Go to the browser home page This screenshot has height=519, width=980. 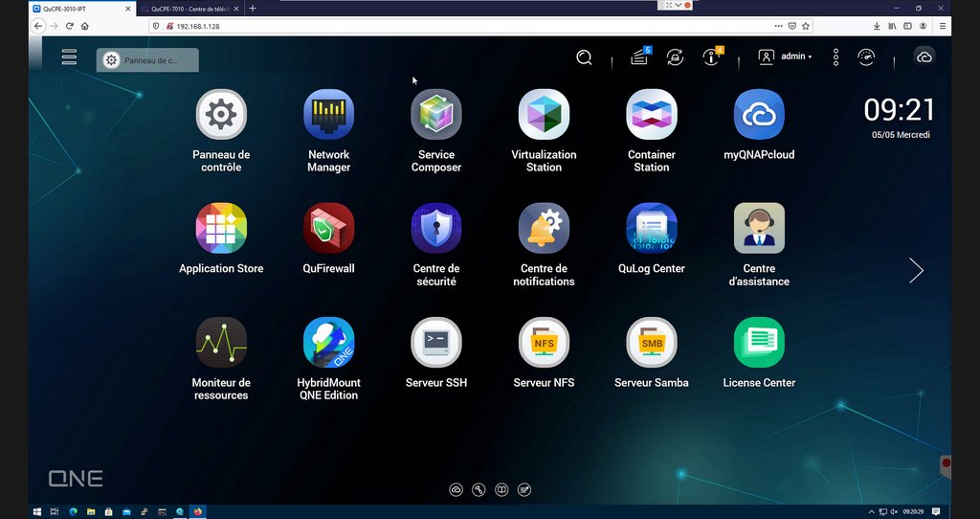[x=85, y=26]
